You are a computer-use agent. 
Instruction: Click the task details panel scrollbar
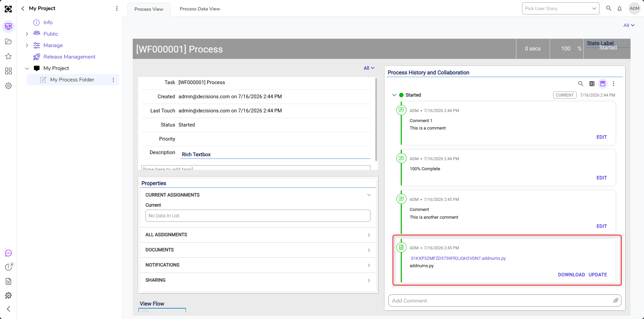(x=376, y=119)
